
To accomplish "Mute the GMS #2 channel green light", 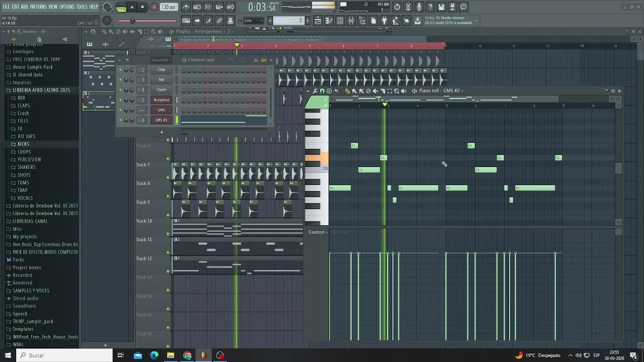I will [120, 120].
